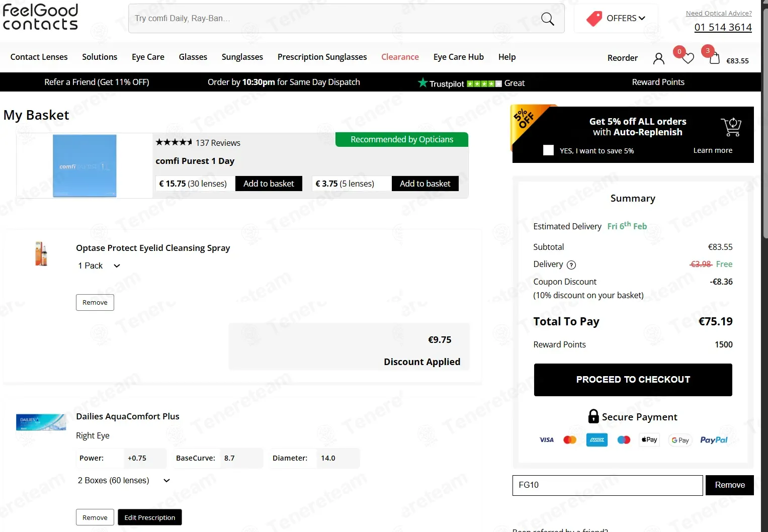Open the Eye Care menu
768x532 pixels.
point(148,57)
